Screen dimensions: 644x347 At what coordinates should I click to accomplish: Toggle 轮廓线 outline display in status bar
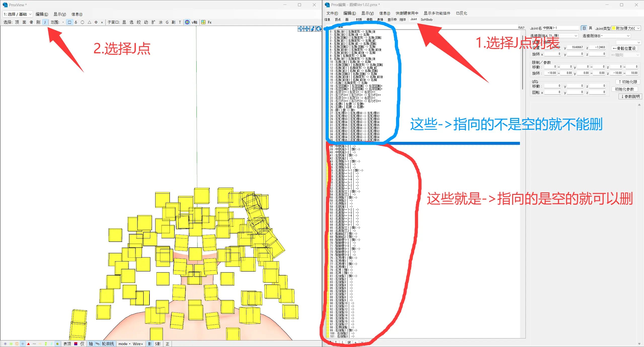click(108, 344)
